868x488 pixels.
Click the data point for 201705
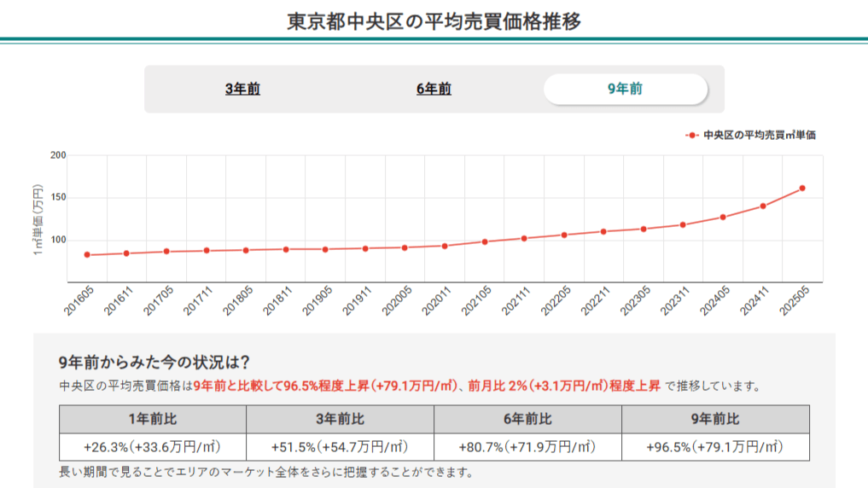[166, 252]
